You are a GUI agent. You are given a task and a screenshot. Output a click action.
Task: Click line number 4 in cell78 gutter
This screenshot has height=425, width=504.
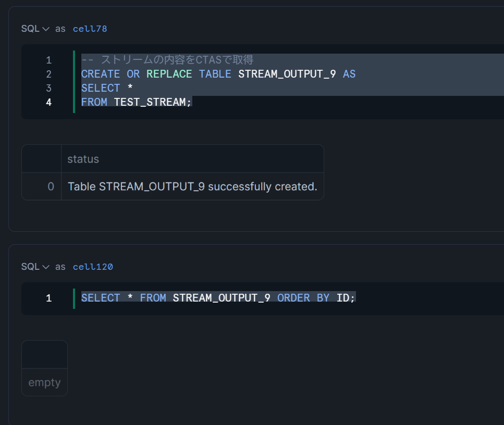48,102
